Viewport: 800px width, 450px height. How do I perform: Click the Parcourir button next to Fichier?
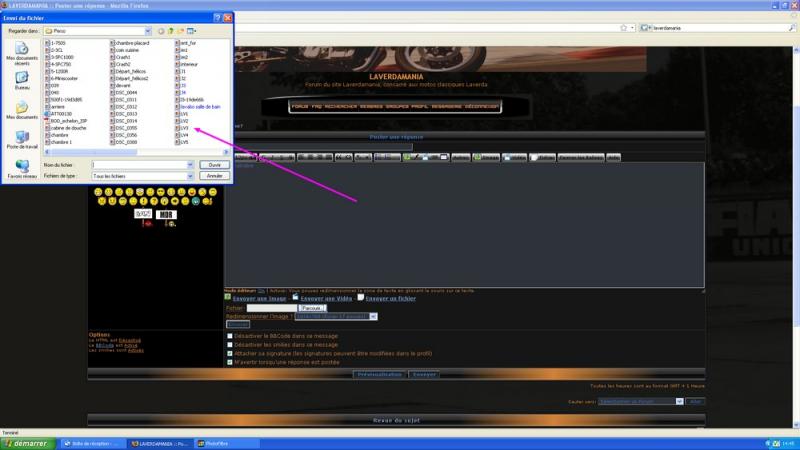[x=312, y=308]
